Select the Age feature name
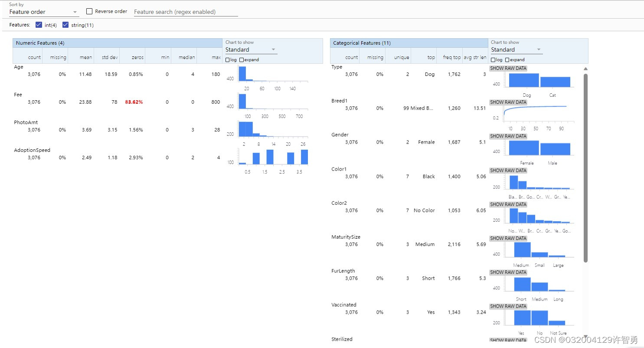The image size is (644, 348). click(19, 67)
